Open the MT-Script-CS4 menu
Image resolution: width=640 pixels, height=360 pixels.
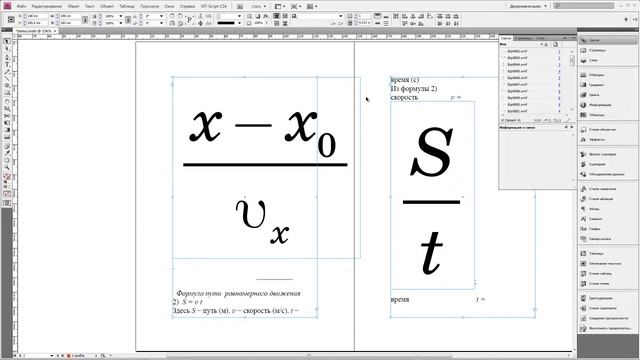click(x=214, y=7)
